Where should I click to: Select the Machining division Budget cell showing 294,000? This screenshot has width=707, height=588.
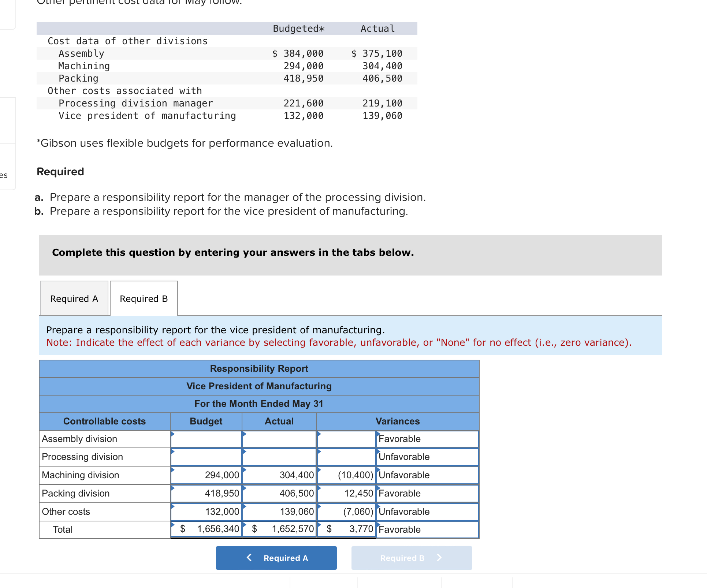pos(206,475)
